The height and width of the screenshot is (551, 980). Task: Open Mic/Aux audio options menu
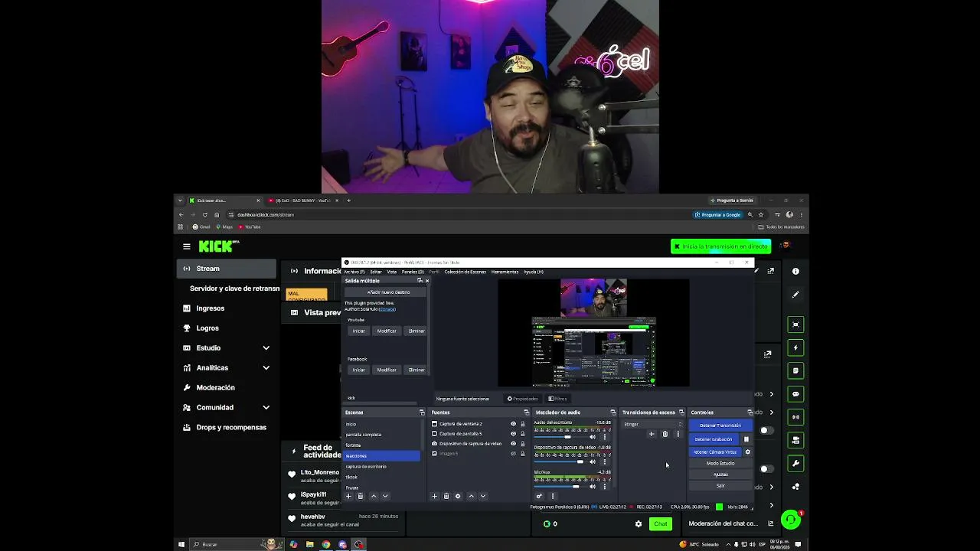point(604,486)
